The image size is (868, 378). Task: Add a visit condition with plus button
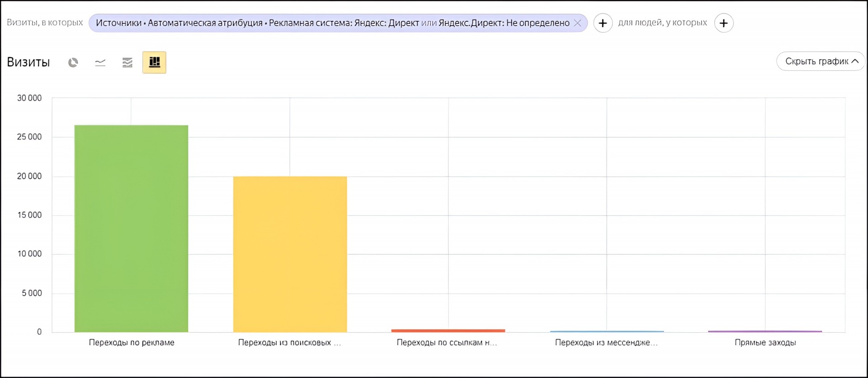point(603,23)
